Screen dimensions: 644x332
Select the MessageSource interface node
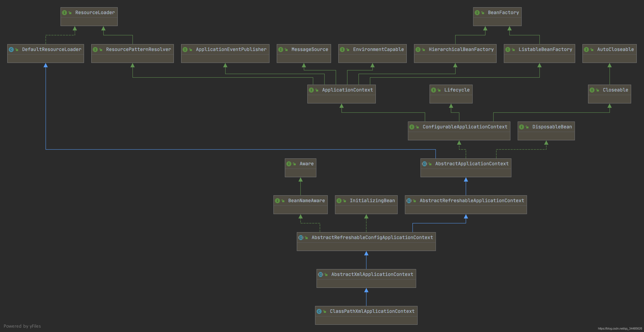[x=310, y=49]
